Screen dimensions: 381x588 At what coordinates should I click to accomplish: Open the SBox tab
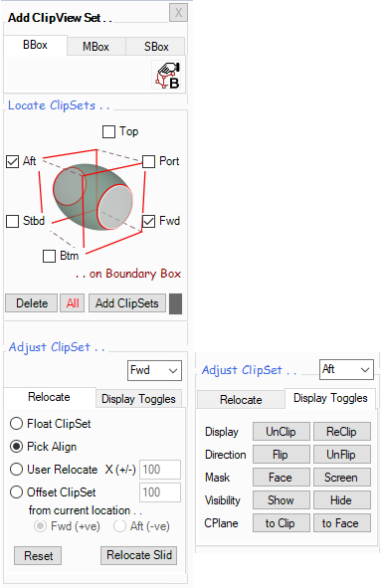156,47
